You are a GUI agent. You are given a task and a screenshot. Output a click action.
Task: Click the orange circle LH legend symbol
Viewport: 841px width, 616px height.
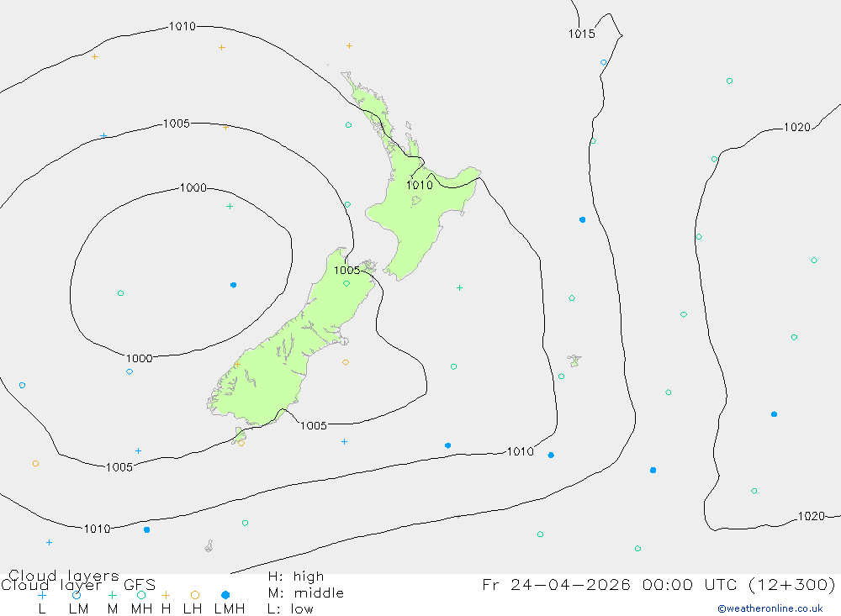[195, 595]
